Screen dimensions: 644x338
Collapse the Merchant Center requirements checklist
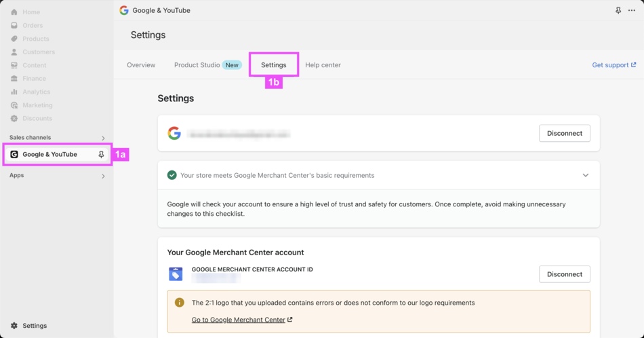tap(585, 175)
